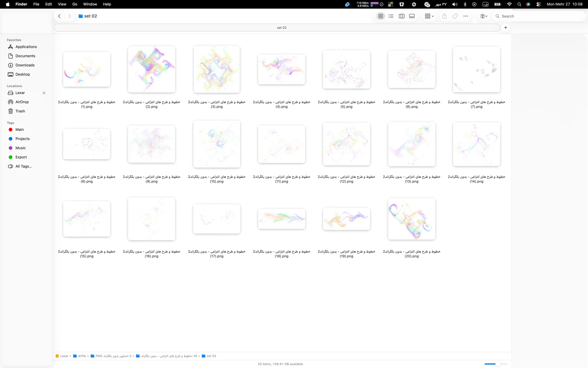This screenshot has width=588, height=368.
Task: Click the Wi-Fi status icon
Action: pyautogui.click(x=509, y=4)
